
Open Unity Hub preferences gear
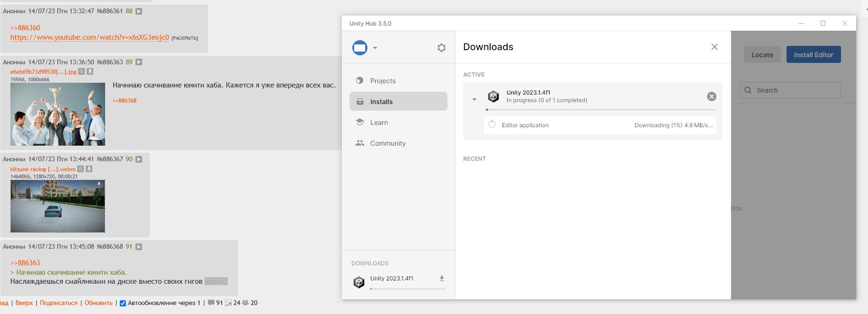pos(441,48)
